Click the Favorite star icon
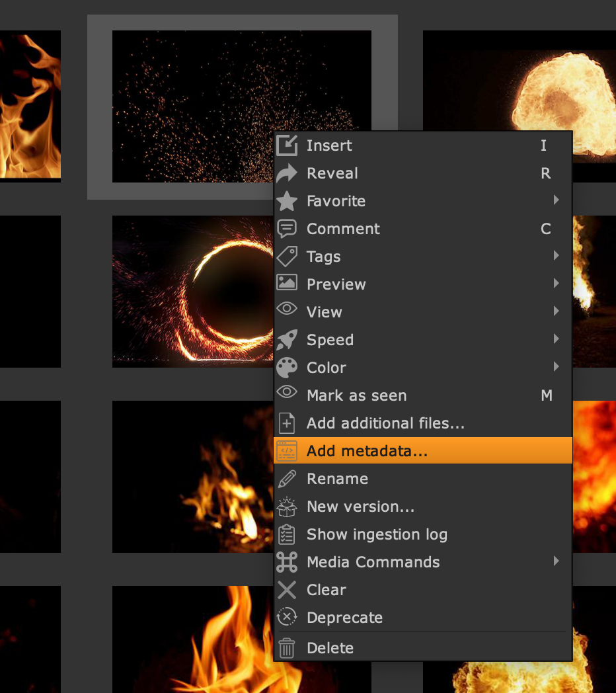 287,201
